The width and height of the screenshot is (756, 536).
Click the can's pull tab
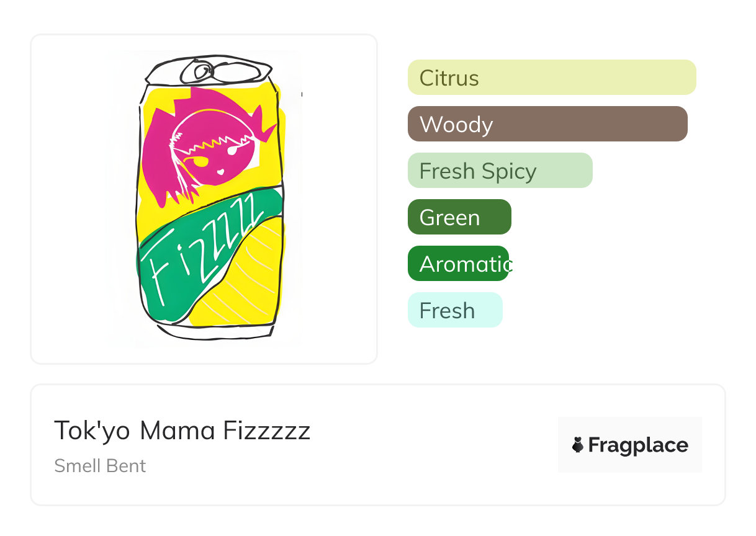click(203, 71)
